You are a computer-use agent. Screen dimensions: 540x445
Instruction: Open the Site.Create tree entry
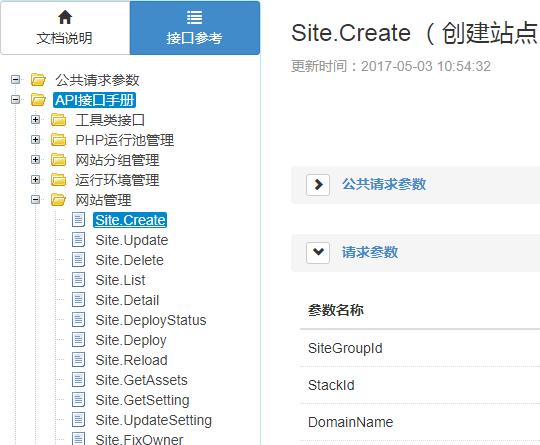[130, 220]
